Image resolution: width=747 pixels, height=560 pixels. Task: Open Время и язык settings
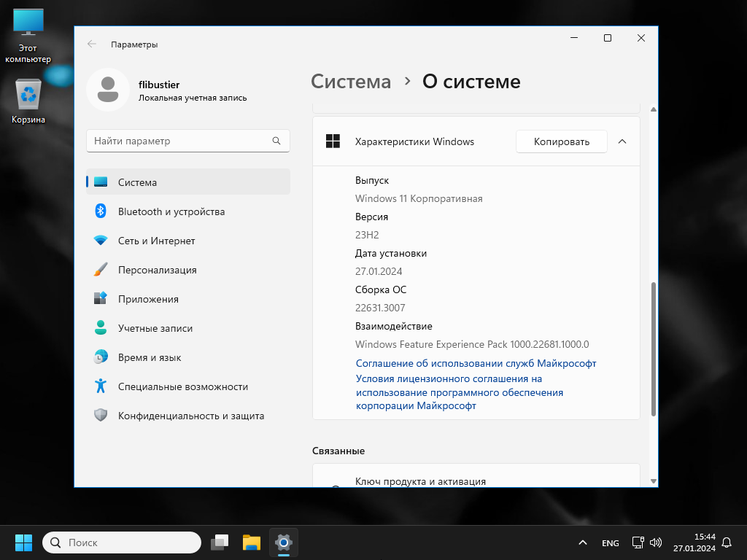[188, 357]
